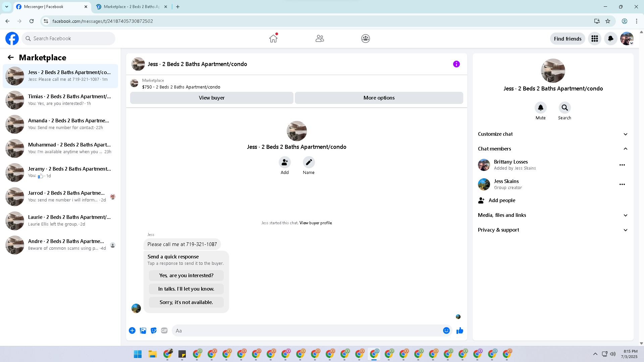This screenshot has width=644, height=362.
Task: Go to Facebook Home tab
Action: pyautogui.click(x=273, y=39)
